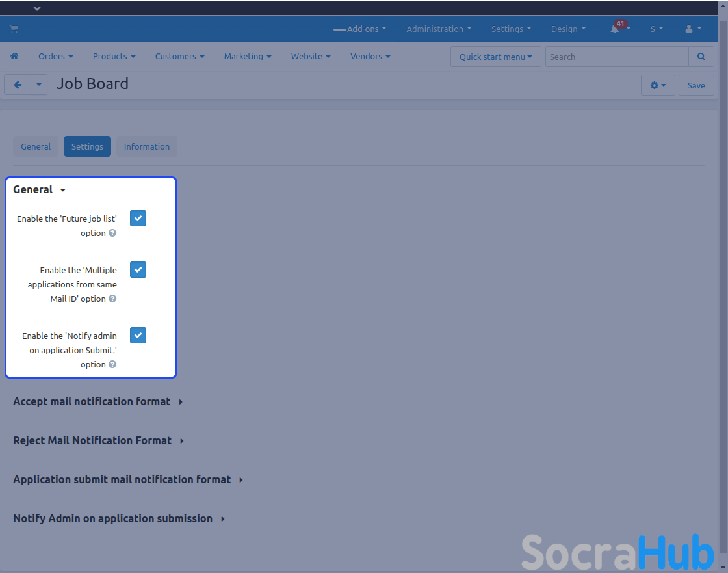Click the shopping cart icon
Viewport: 728px width, 573px height.
(x=14, y=29)
